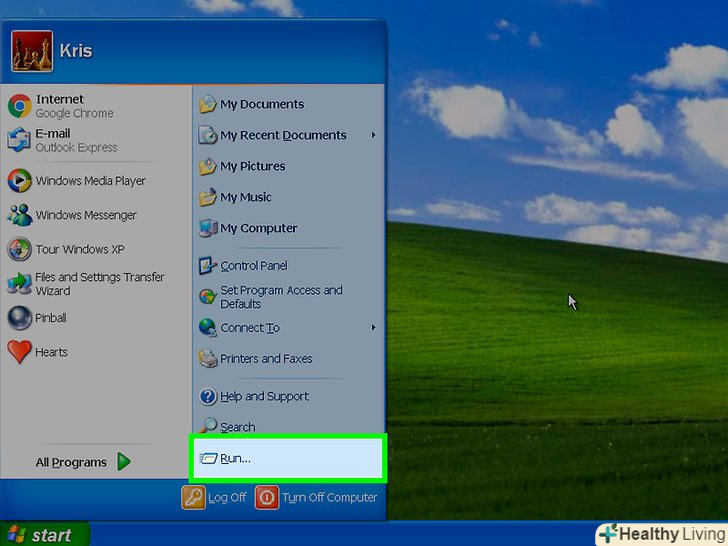Open My Music folder icon
The width and height of the screenshot is (728, 546).
(208, 197)
